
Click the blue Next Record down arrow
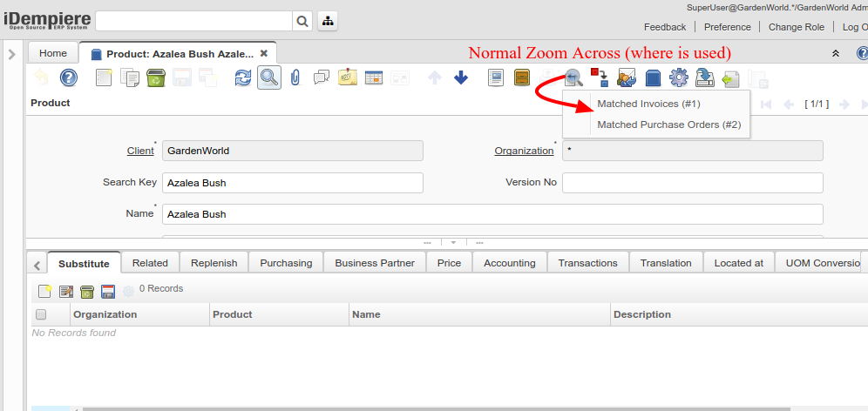point(461,77)
